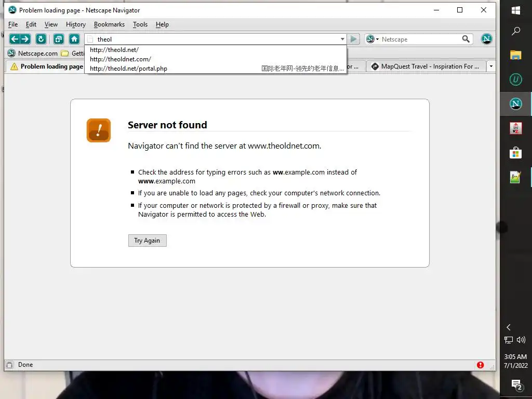
Task: Open the notification center icon
Action: click(x=516, y=384)
